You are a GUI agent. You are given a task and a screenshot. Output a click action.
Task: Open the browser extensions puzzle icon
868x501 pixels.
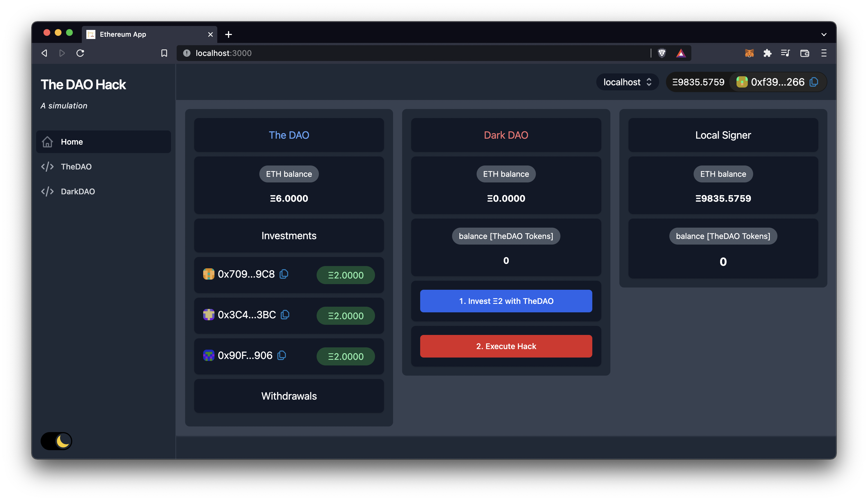click(767, 53)
